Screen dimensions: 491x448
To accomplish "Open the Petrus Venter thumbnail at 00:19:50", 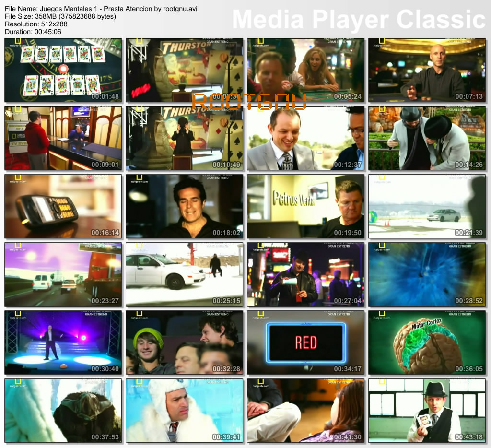I will coord(305,206).
